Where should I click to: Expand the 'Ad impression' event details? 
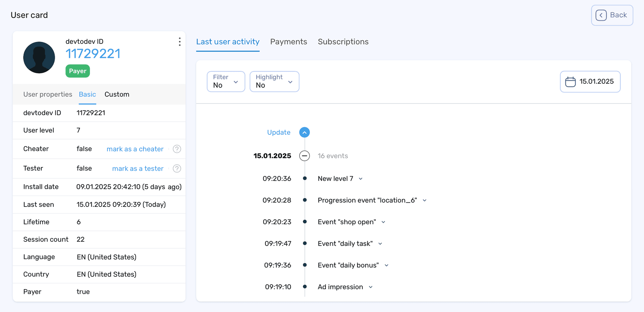[x=371, y=287]
